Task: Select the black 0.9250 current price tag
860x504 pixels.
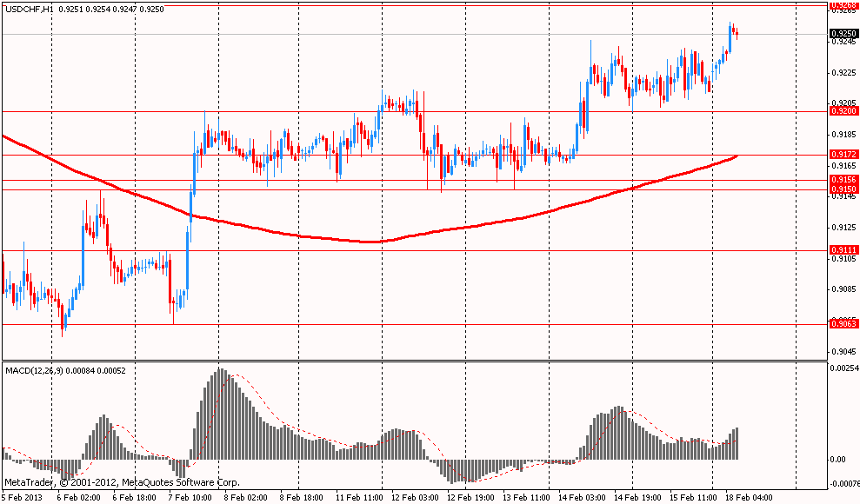Action: [844, 34]
